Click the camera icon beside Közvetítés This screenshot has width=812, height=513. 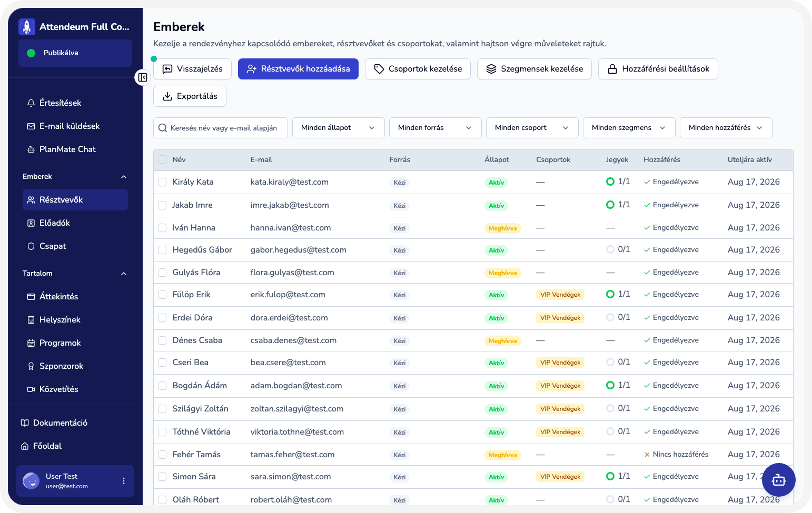(x=31, y=389)
